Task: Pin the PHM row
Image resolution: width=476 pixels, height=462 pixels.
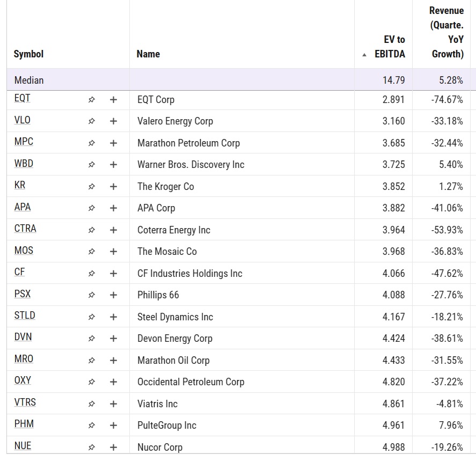Action: click(x=91, y=426)
